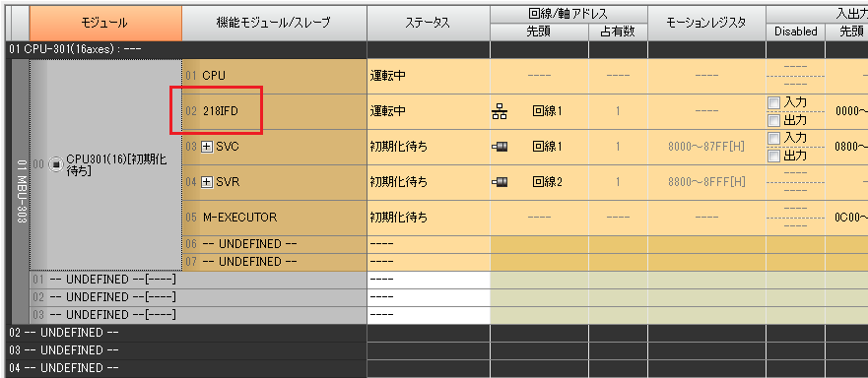
Task: Click the connector icon in the SVC row
Action: point(500,147)
